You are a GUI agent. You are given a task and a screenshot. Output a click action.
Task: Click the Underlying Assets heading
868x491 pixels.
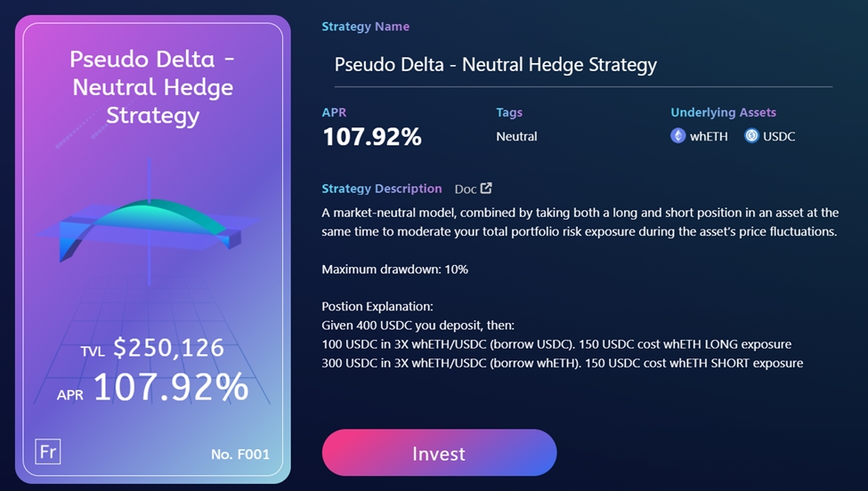click(x=723, y=113)
